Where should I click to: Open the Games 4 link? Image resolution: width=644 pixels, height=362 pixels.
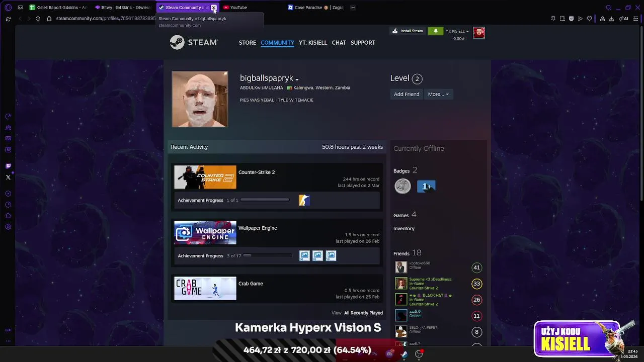pyautogui.click(x=405, y=215)
